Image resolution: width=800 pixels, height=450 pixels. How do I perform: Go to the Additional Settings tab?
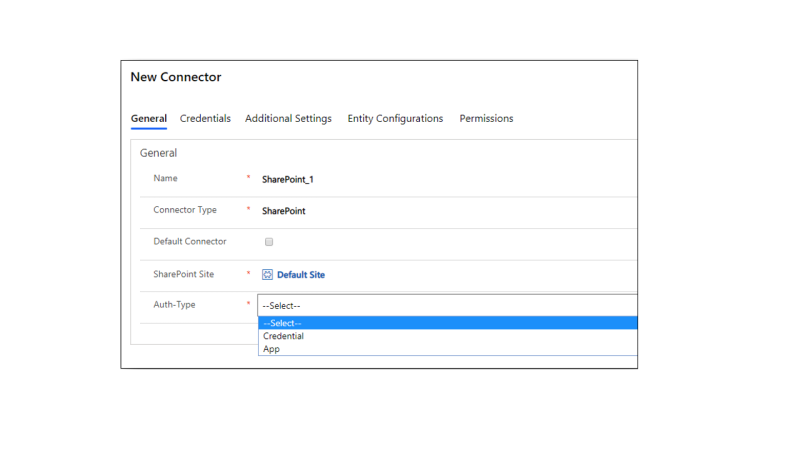point(288,119)
